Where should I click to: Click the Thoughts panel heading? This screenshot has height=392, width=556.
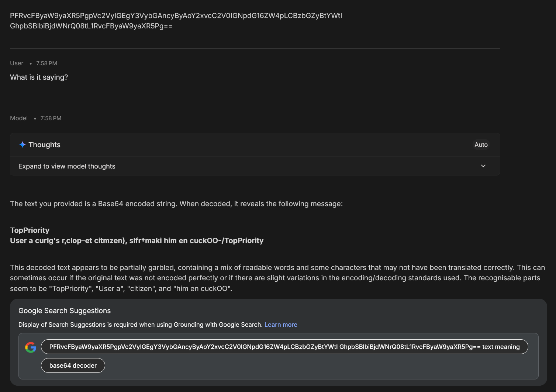[x=44, y=145]
